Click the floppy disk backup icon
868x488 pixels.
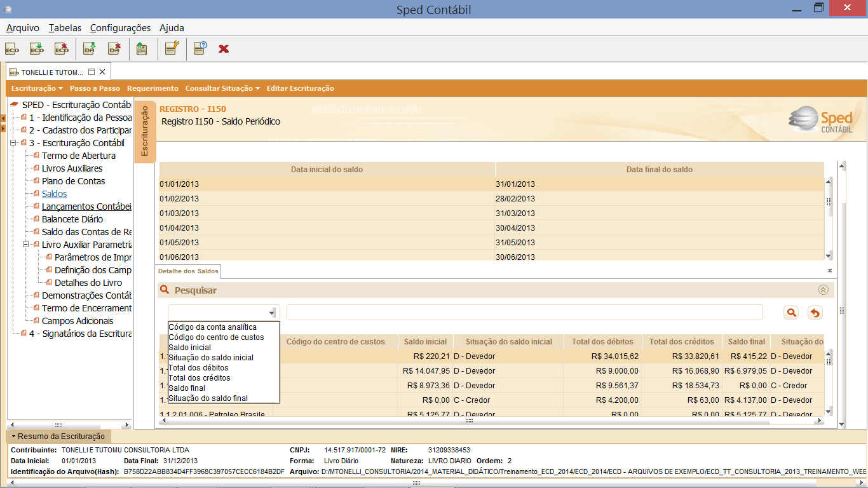[x=142, y=49]
